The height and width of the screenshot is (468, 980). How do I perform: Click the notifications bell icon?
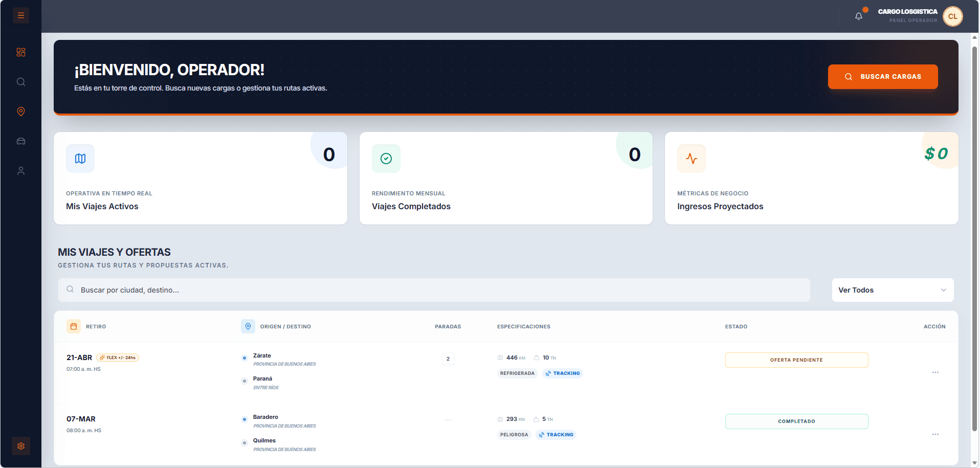point(859,16)
